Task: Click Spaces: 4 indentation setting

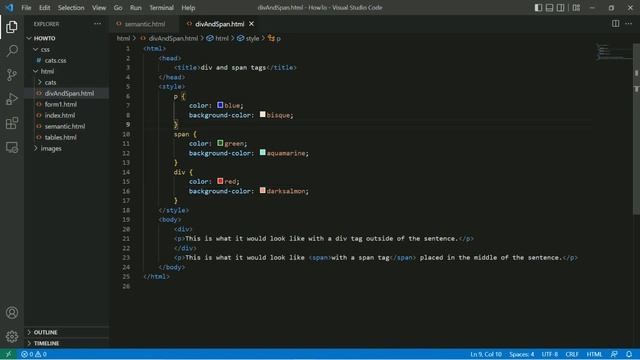Action: click(522, 354)
